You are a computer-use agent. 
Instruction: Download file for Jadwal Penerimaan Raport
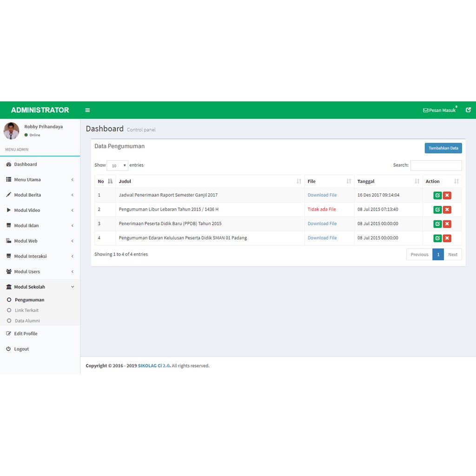tap(322, 195)
